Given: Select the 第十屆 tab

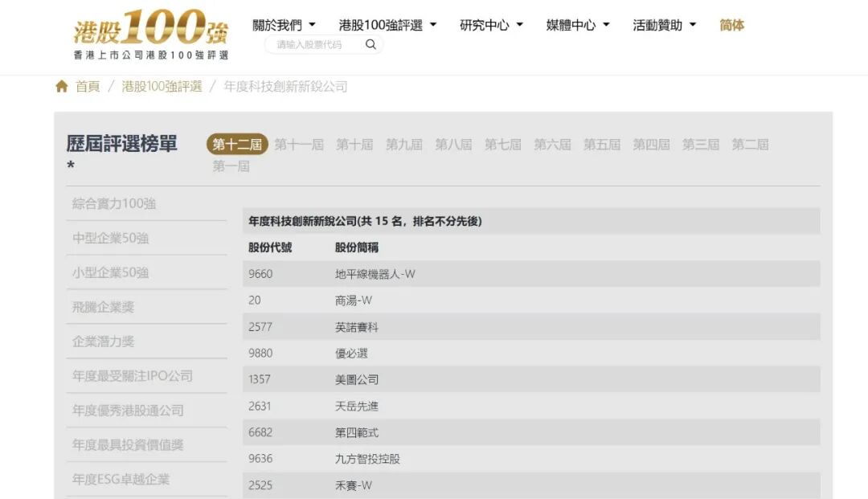Looking at the screenshot, I should (354, 145).
